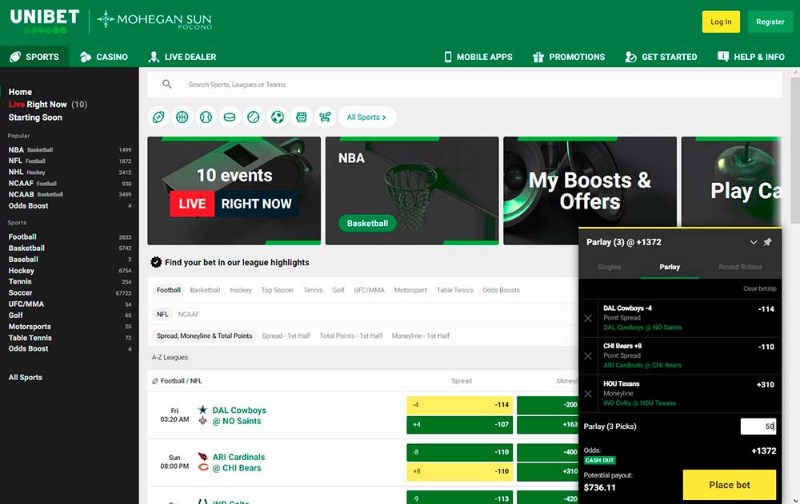Click Clear betslip link
Screen dimensions: 800x504
[x=760, y=289]
